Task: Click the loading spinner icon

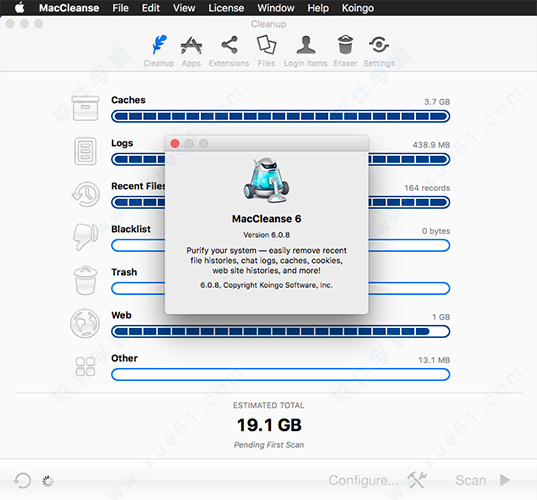Action: pos(48,481)
